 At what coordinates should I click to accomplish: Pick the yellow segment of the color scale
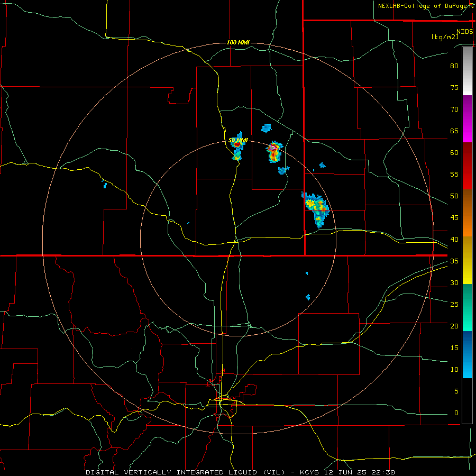[467, 260]
